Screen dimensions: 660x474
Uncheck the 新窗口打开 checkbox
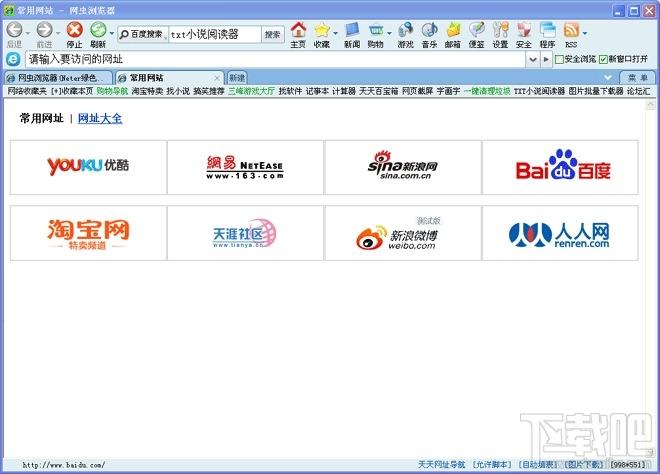click(603, 59)
